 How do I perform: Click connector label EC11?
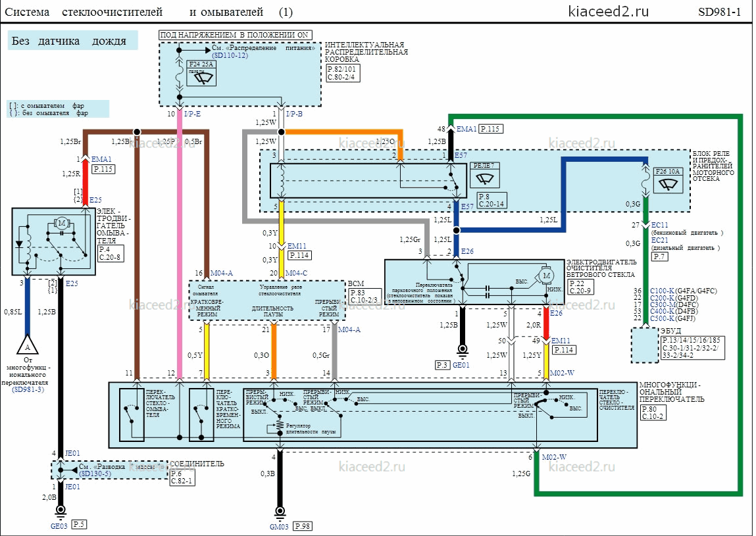pyautogui.click(x=659, y=225)
